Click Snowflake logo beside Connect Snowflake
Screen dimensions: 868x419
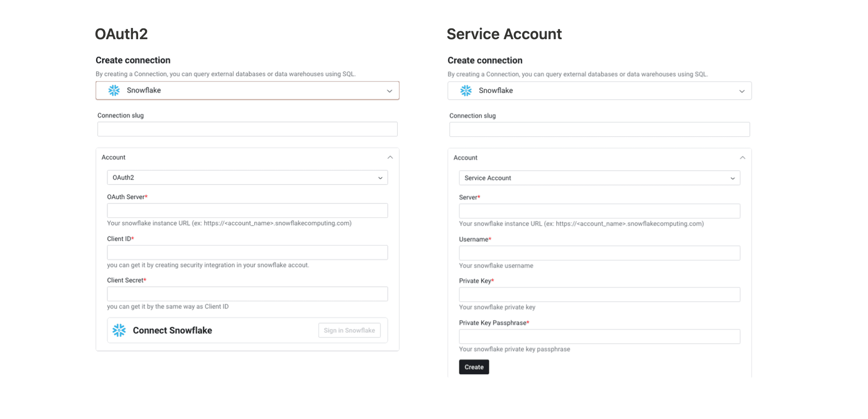pyautogui.click(x=119, y=330)
